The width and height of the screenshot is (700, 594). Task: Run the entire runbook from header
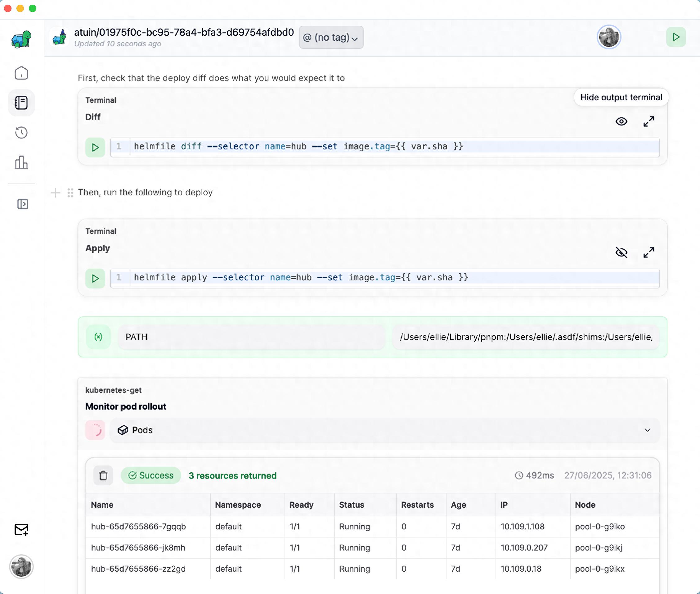point(676,37)
